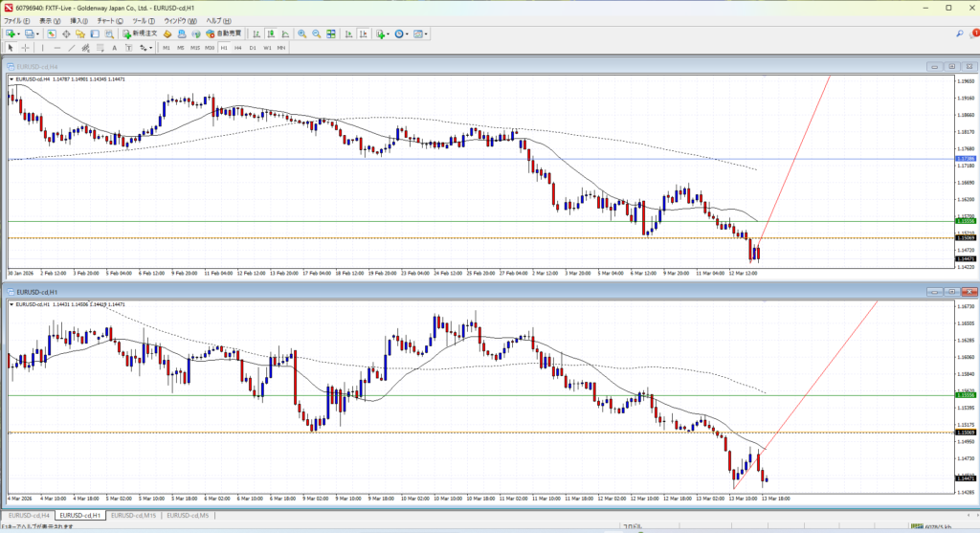
Task: Click the green 1.15556 price level label
Action: click(965, 221)
